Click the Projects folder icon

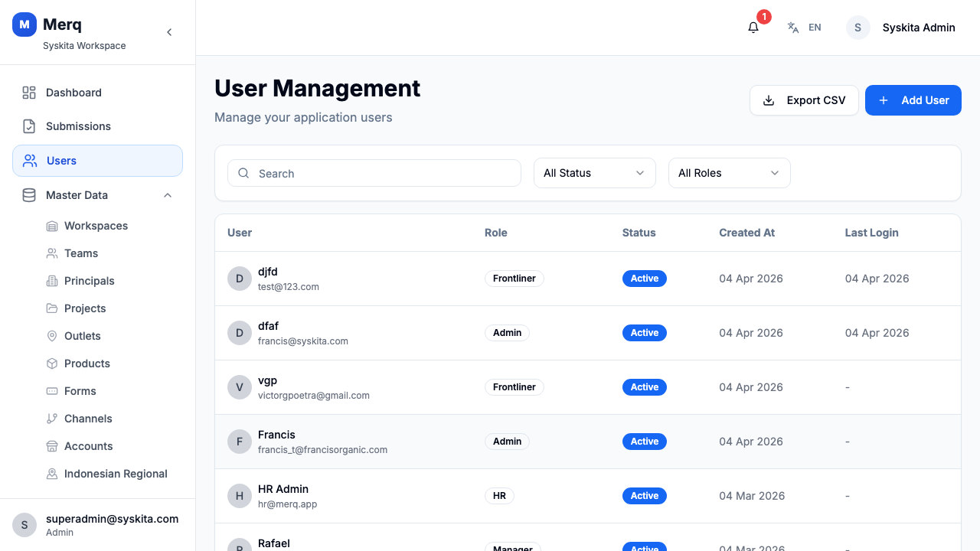(x=52, y=308)
